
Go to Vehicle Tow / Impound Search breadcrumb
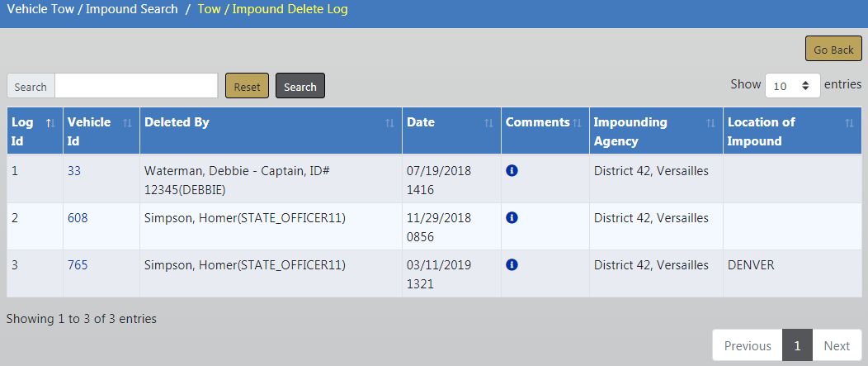click(x=92, y=9)
